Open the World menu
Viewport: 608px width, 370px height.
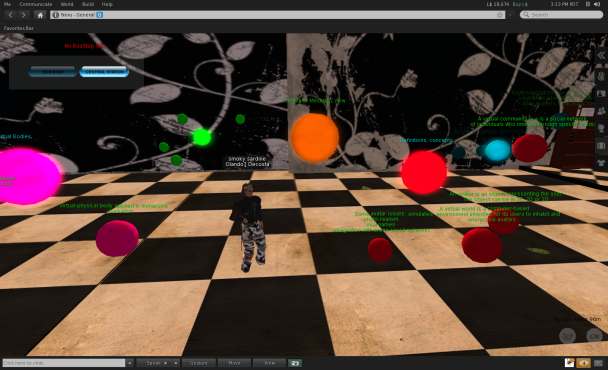[67, 4]
